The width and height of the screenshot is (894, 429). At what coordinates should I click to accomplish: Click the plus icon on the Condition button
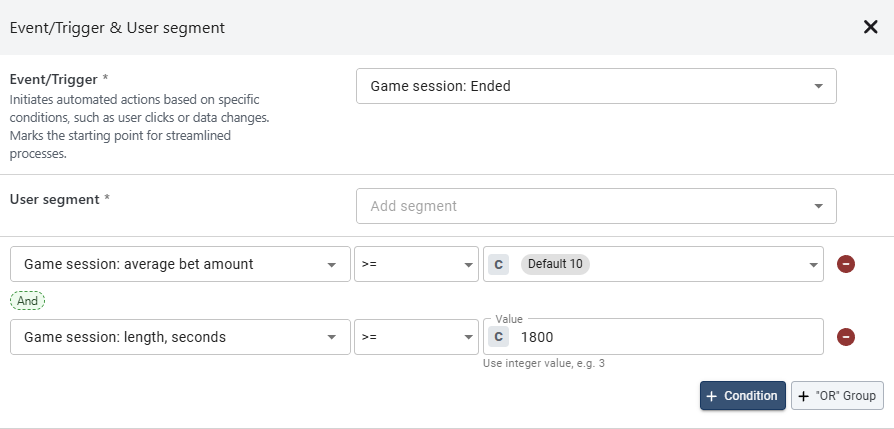(712, 396)
